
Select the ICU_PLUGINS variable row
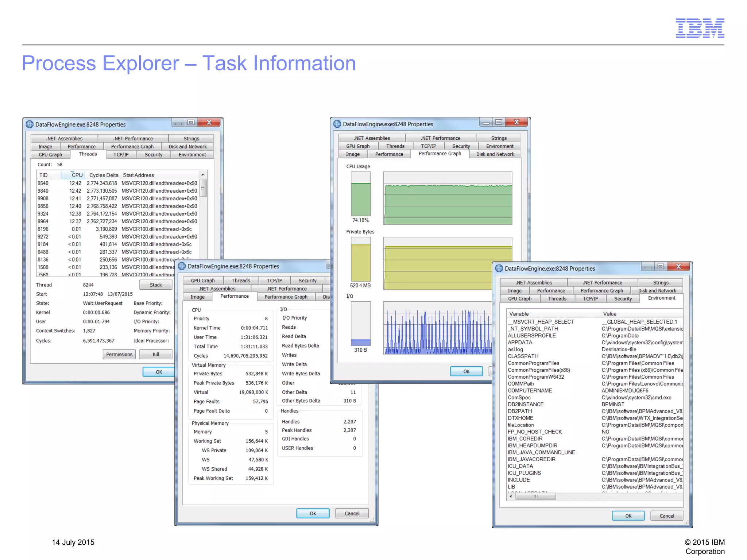(x=595, y=473)
